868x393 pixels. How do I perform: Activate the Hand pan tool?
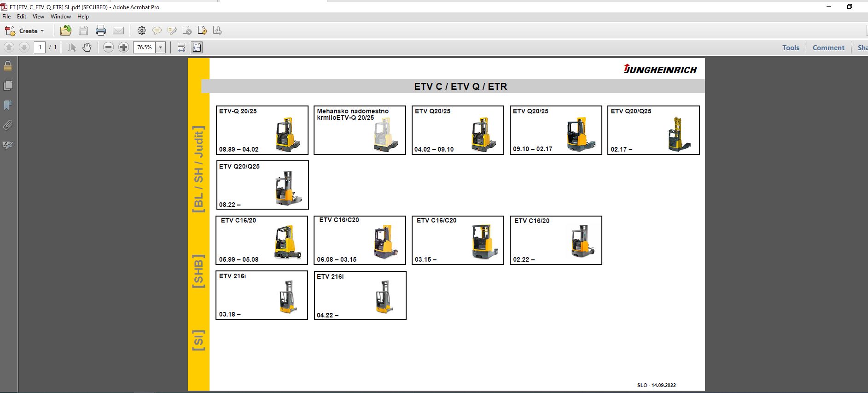(x=87, y=47)
